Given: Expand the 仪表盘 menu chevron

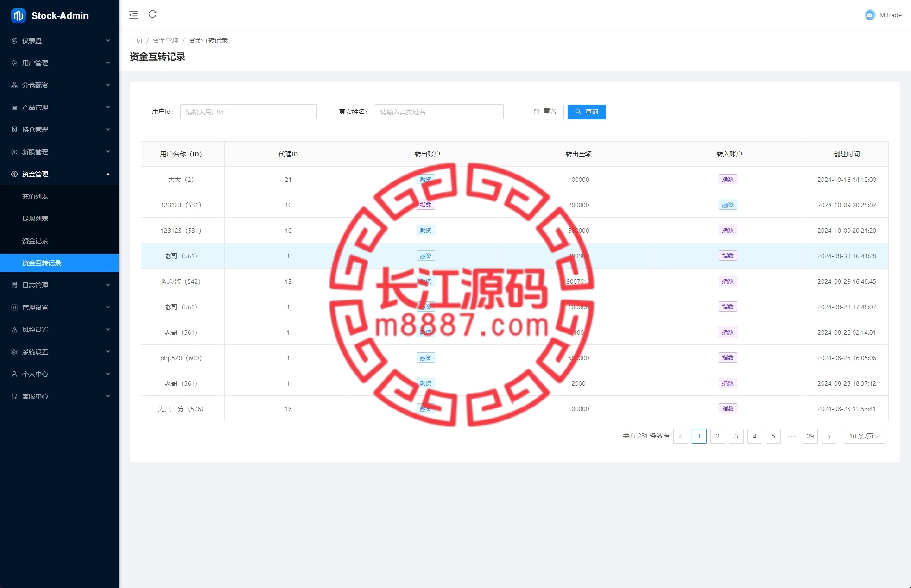Looking at the screenshot, I should click(108, 41).
